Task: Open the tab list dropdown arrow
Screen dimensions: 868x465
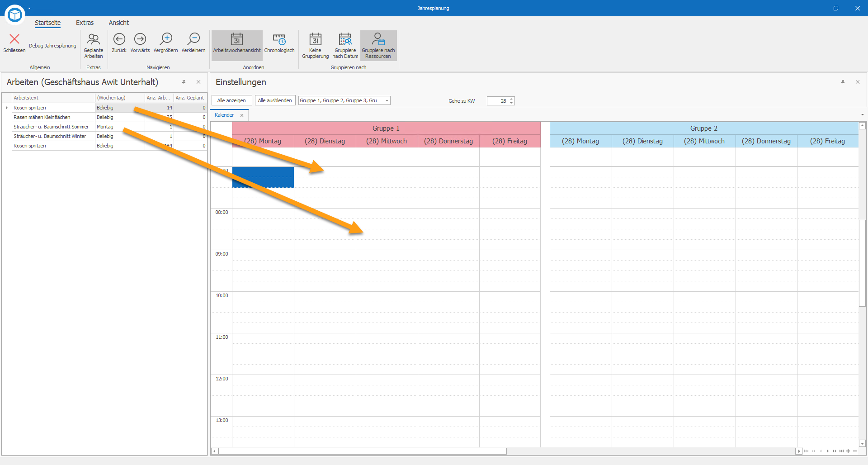Action: [x=863, y=115]
